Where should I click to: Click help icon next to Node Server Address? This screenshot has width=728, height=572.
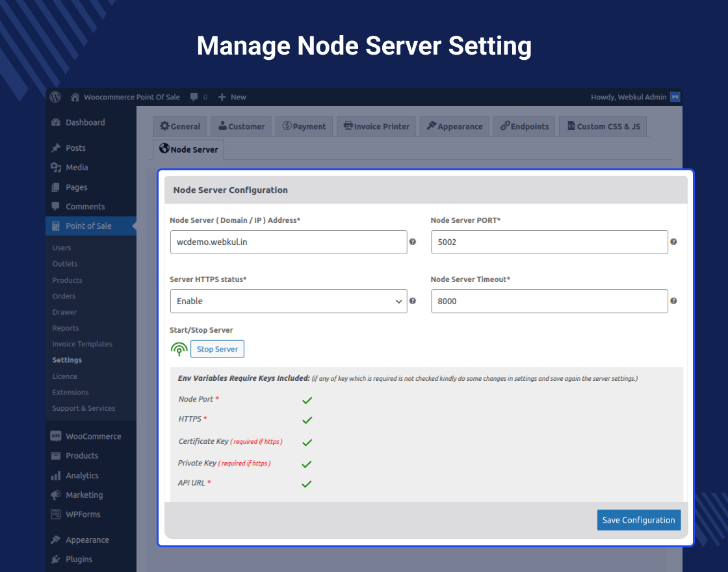[413, 242]
